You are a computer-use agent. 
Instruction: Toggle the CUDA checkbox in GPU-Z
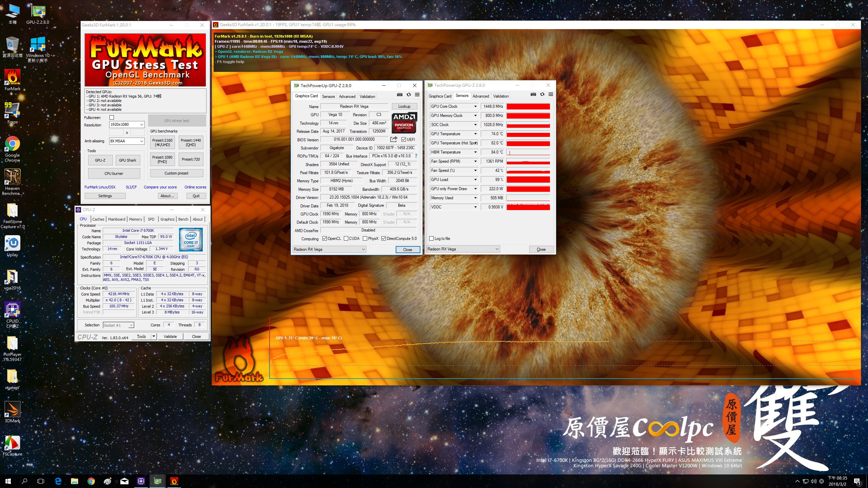pyautogui.click(x=346, y=238)
